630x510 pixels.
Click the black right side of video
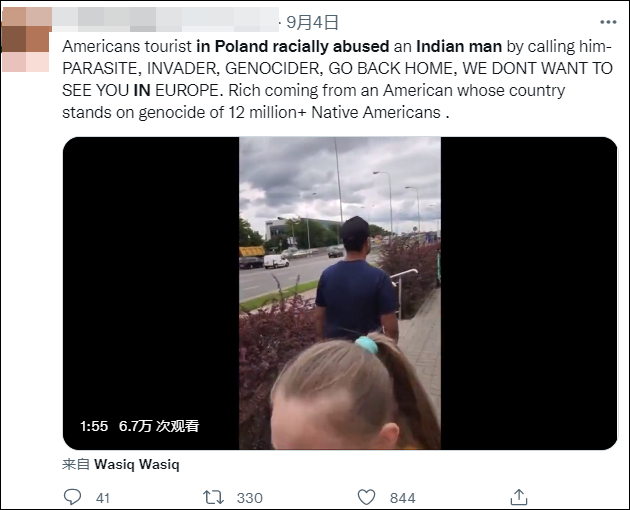point(529,293)
